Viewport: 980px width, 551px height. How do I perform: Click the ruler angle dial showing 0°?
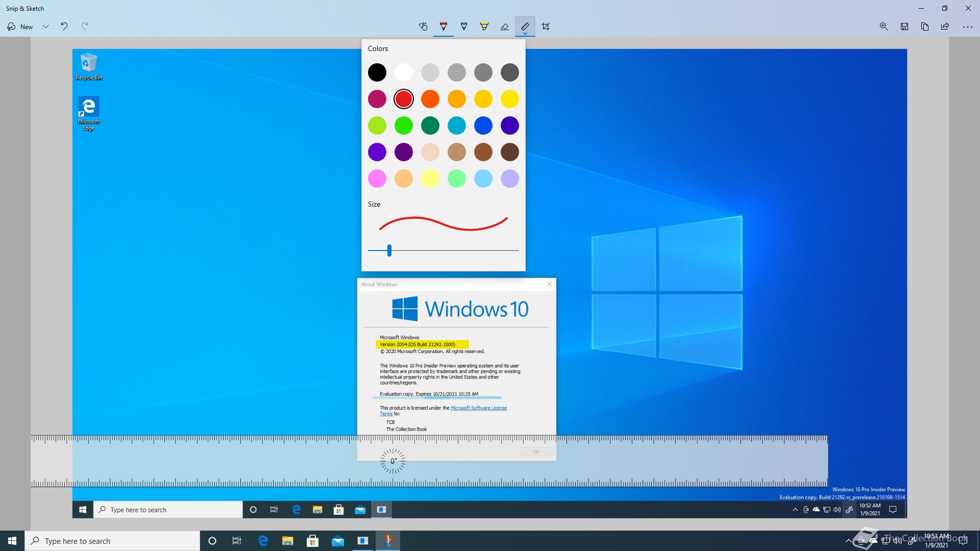tap(393, 461)
